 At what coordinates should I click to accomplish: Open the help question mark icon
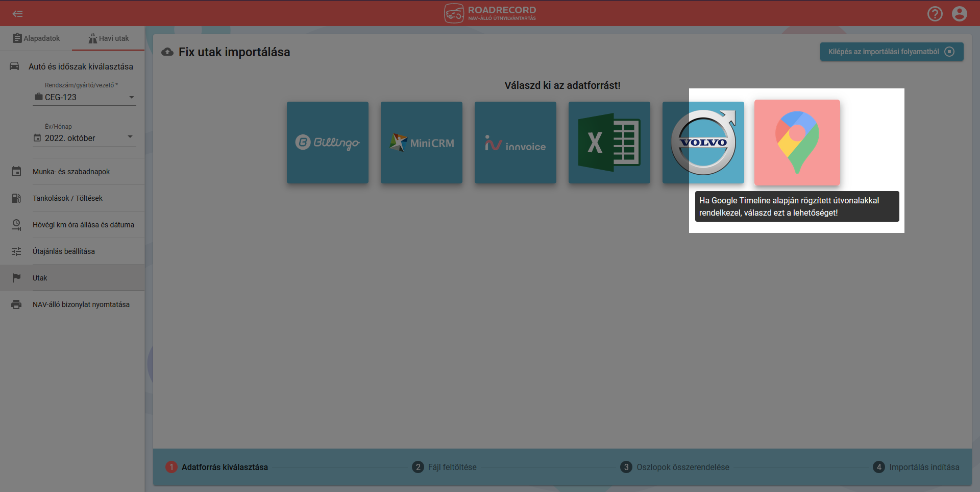935,14
